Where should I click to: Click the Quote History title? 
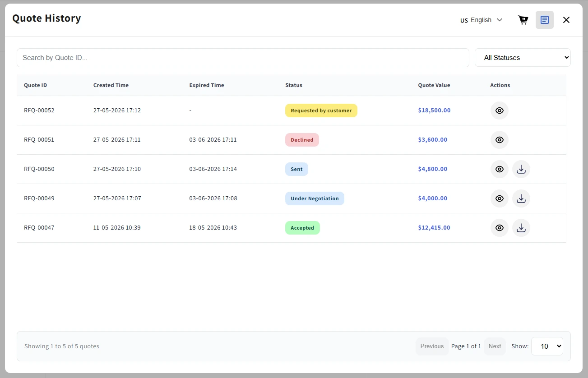pos(46,18)
